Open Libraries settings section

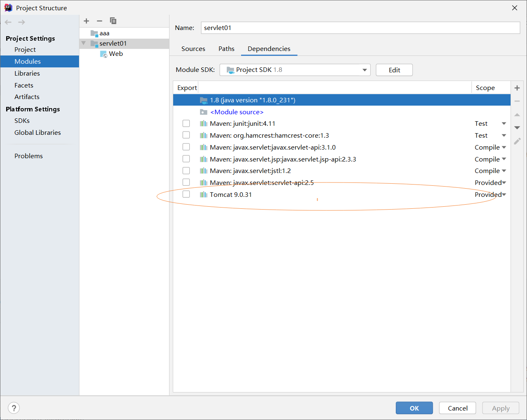coord(27,74)
